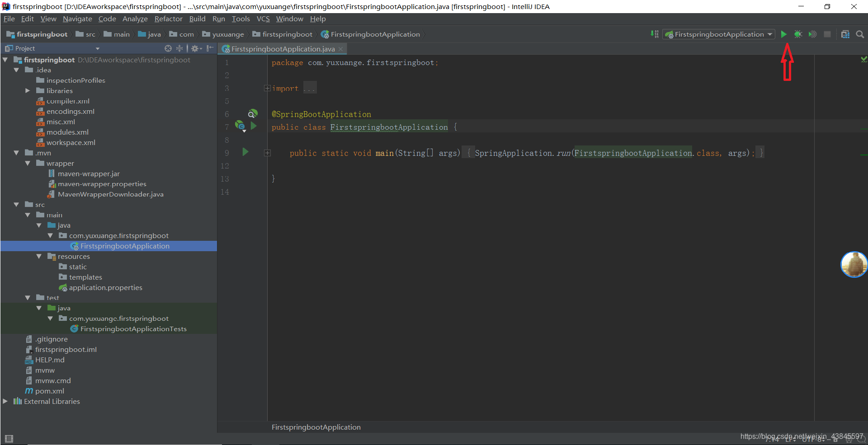Viewport: 868px width, 445px height.
Task: Select pom.xml in the project tree
Action: pos(50,391)
